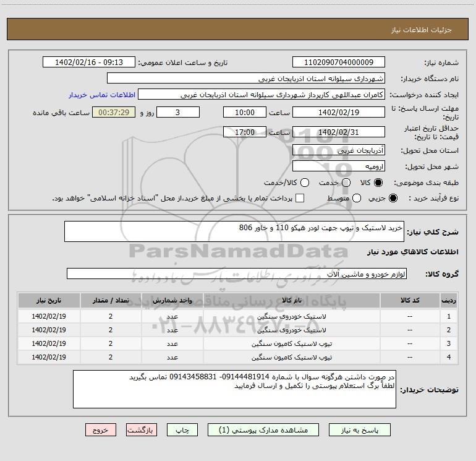The image size is (476, 461).
Task: Click the buyer notes text area
Action: tap(234, 389)
